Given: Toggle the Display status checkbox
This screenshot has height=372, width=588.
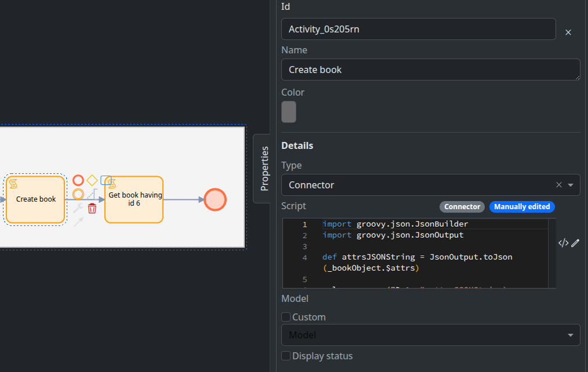Looking at the screenshot, I should (286, 356).
